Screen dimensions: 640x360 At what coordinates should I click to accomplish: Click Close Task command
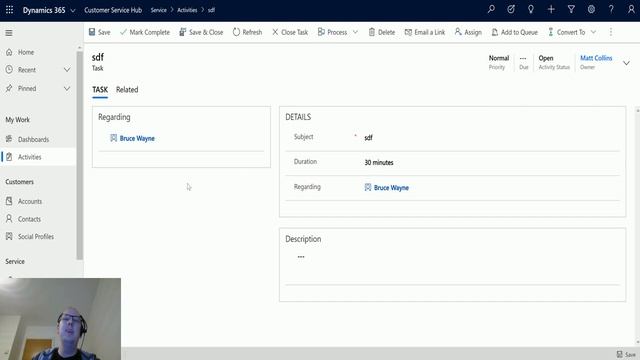pyautogui.click(x=290, y=32)
